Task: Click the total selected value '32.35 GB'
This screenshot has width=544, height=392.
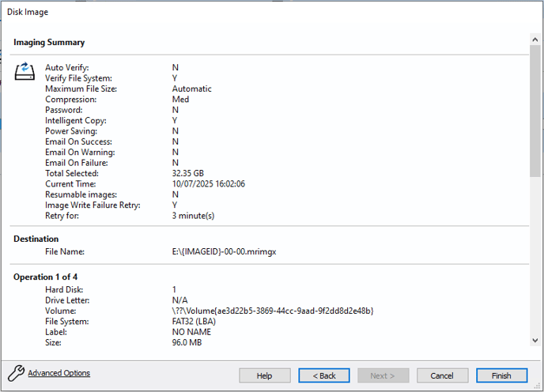Action: tap(188, 173)
